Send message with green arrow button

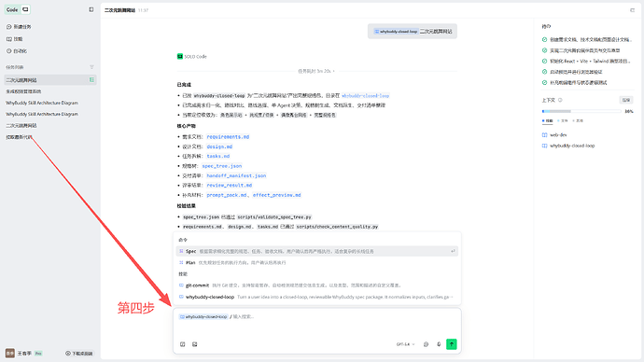point(452,344)
